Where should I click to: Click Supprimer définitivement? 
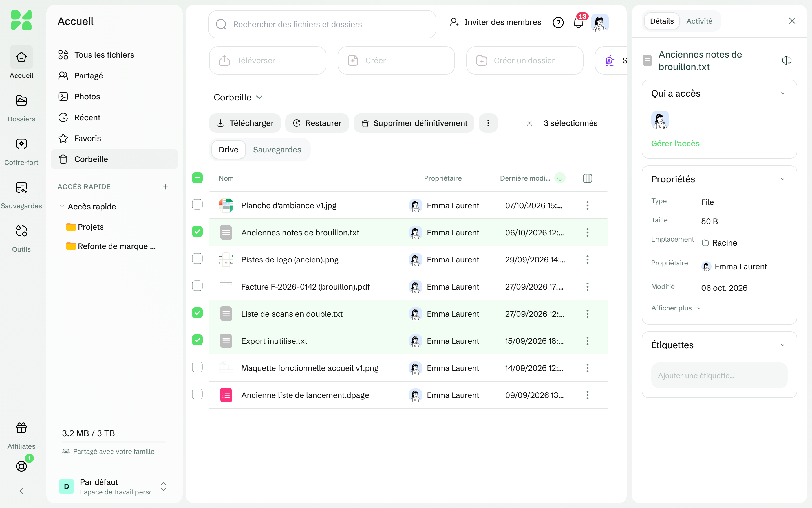(x=414, y=123)
